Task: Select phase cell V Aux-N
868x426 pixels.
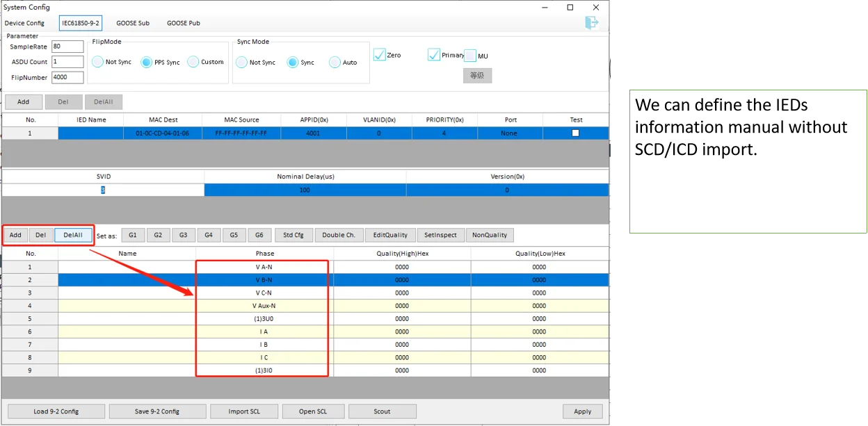Action: (x=264, y=306)
